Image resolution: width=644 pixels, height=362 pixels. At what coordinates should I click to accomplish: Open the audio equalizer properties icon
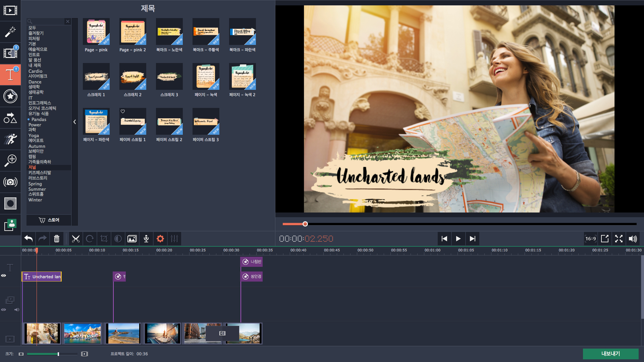point(174,239)
